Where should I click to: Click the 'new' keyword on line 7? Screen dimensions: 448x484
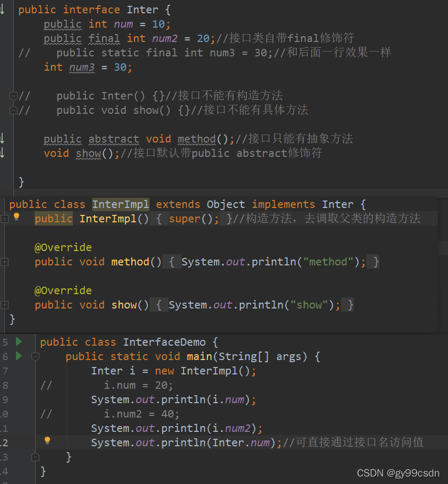[164, 371]
